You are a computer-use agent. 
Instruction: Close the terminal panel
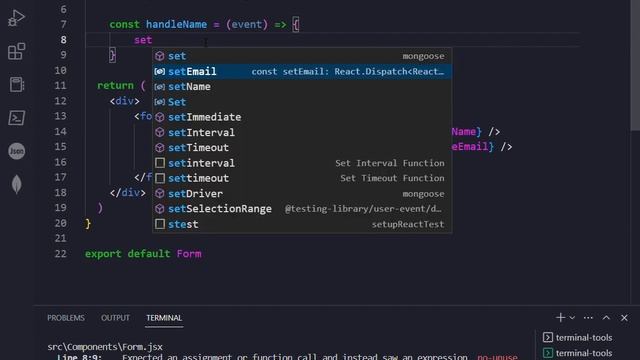[x=624, y=318]
